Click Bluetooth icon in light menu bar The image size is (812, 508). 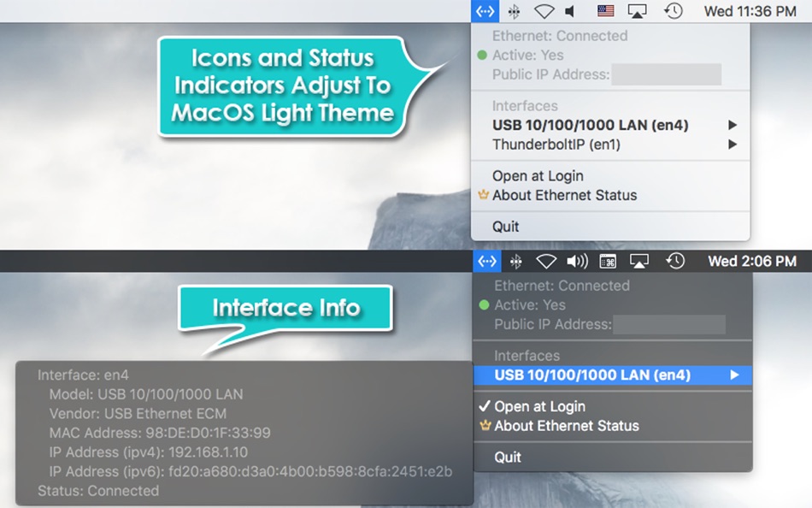pyautogui.click(x=514, y=11)
